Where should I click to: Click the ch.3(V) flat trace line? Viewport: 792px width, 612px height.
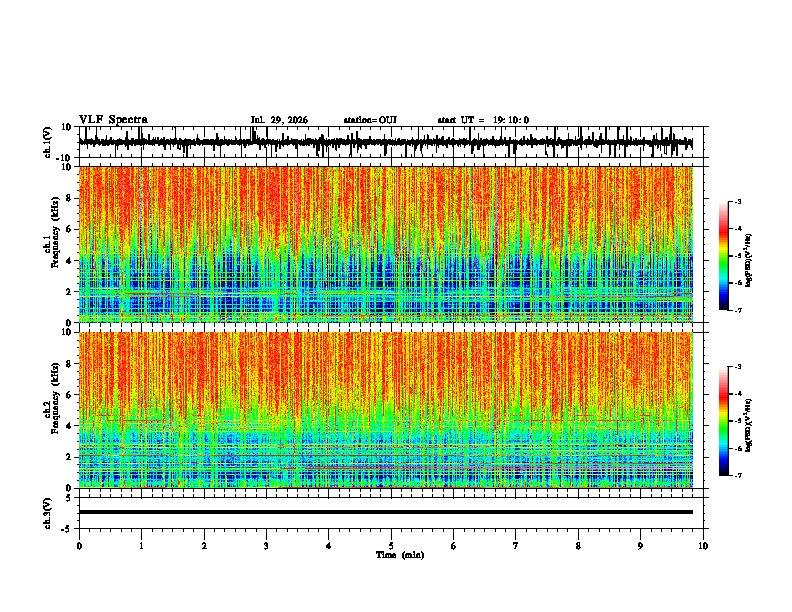pyautogui.click(x=386, y=512)
